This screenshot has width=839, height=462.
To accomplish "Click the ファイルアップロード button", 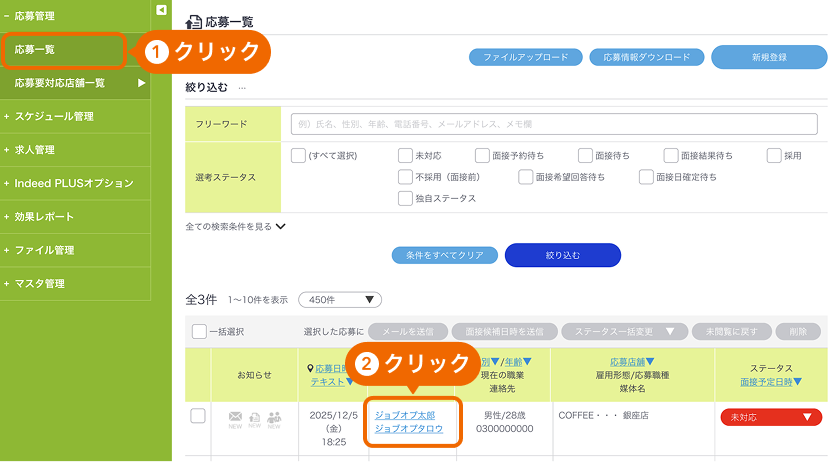I will pyautogui.click(x=525, y=57).
